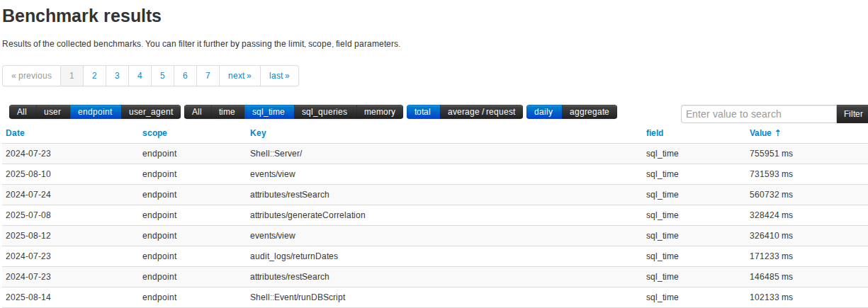
Task: Sort by the scope column header
Action: (154, 133)
